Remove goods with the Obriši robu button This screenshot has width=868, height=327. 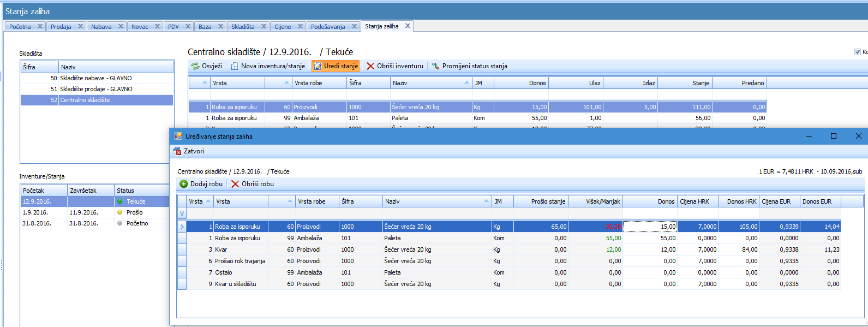coord(253,184)
